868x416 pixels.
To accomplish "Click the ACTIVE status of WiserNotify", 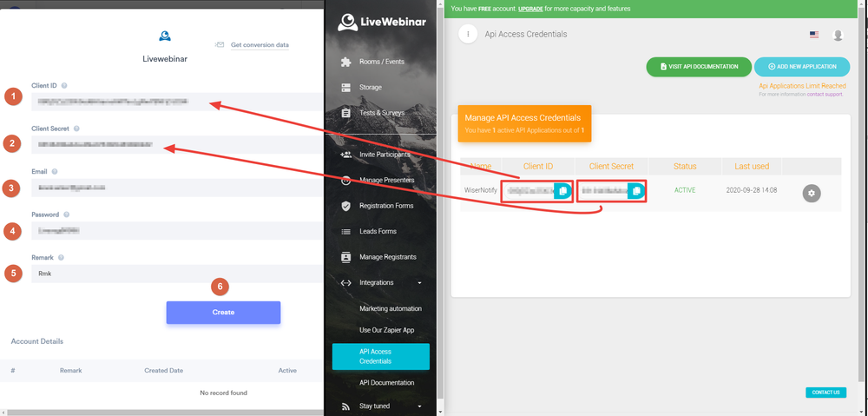I will 685,190.
